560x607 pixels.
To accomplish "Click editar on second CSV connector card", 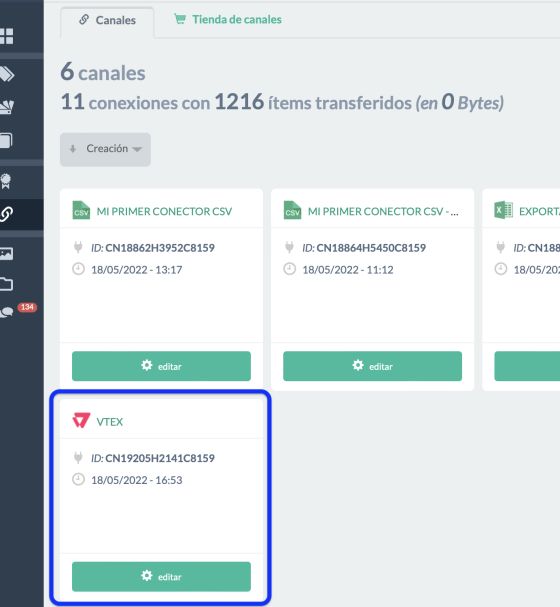I will pyautogui.click(x=372, y=366).
